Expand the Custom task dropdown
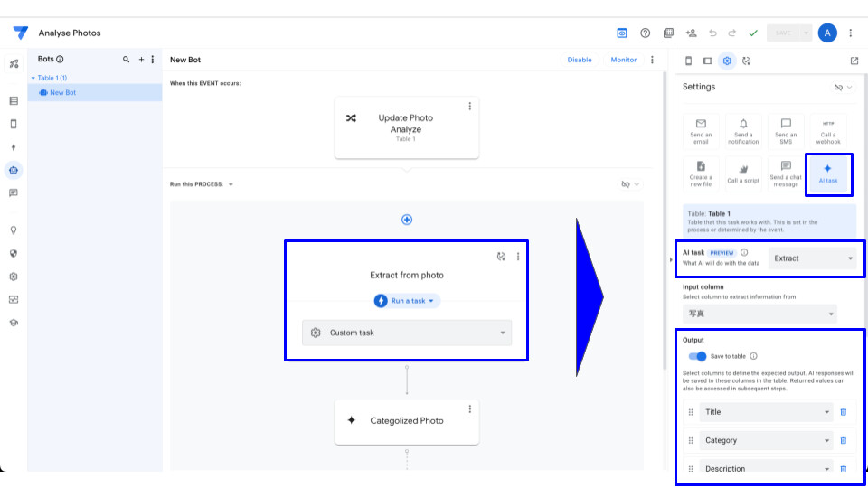Screen dimensions: 868x488 point(407,333)
